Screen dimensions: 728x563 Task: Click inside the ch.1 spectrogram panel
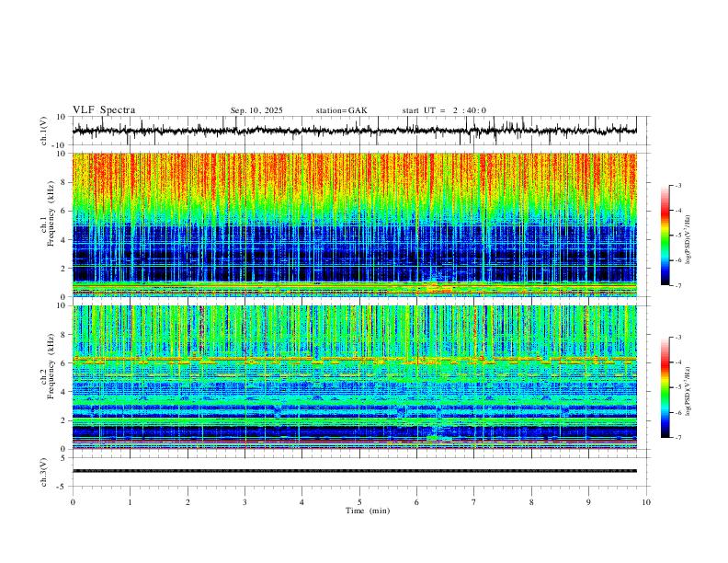(354, 224)
